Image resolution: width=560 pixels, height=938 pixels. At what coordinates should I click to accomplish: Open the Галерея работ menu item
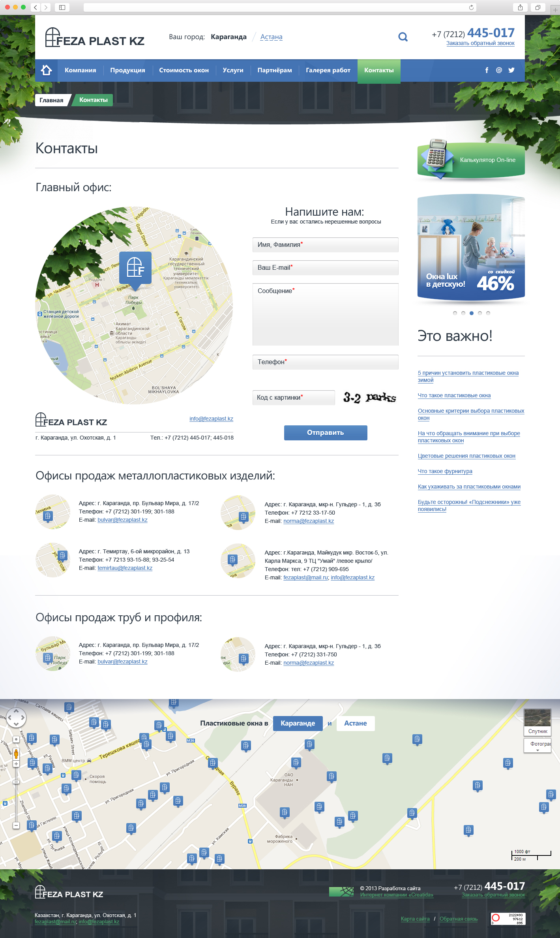(x=328, y=70)
